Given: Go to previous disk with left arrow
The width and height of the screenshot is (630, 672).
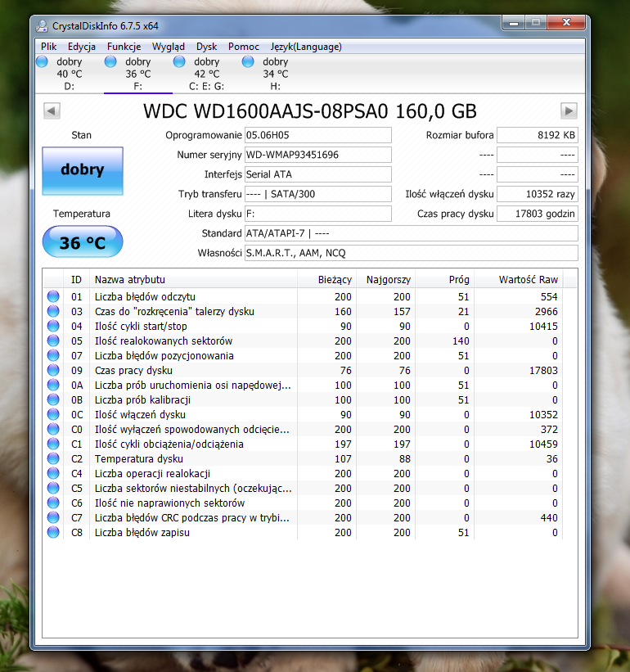Looking at the screenshot, I should tap(52, 111).
